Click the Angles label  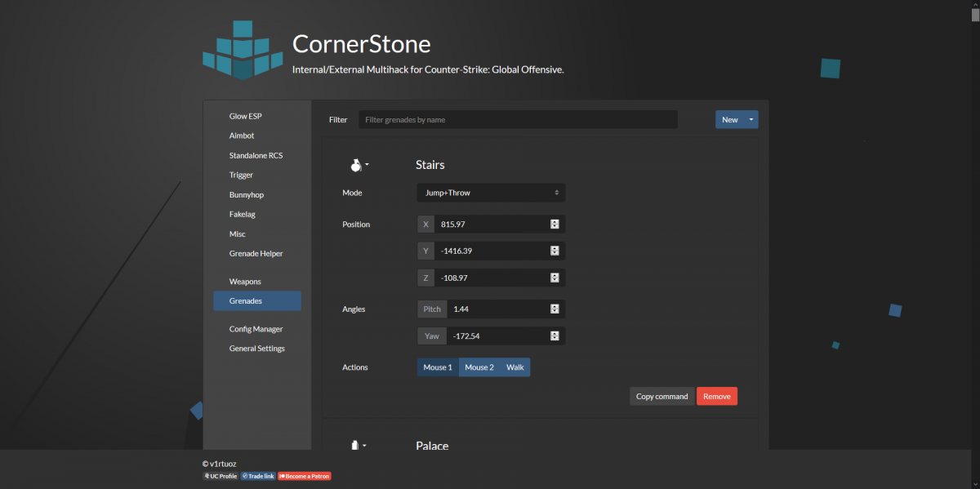click(354, 309)
